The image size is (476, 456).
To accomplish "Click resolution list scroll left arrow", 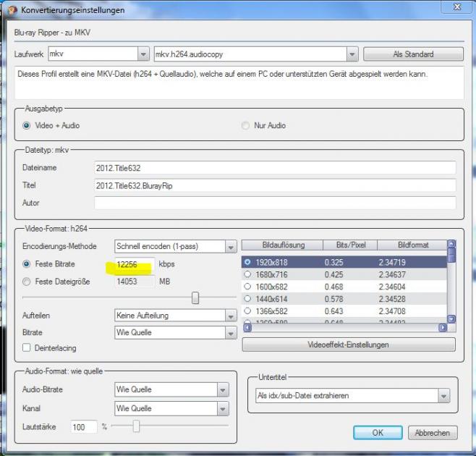I will 247,327.
